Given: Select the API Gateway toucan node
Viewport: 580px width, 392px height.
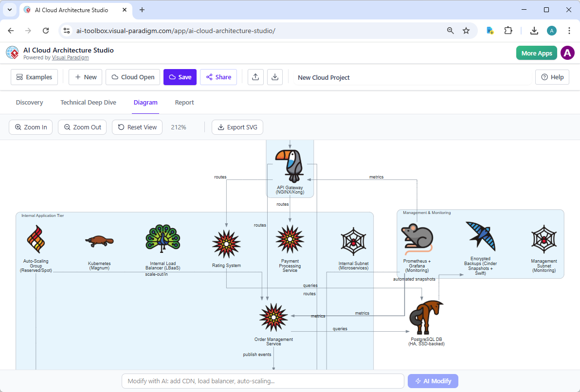Looking at the screenshot, I should click(290, 165).
